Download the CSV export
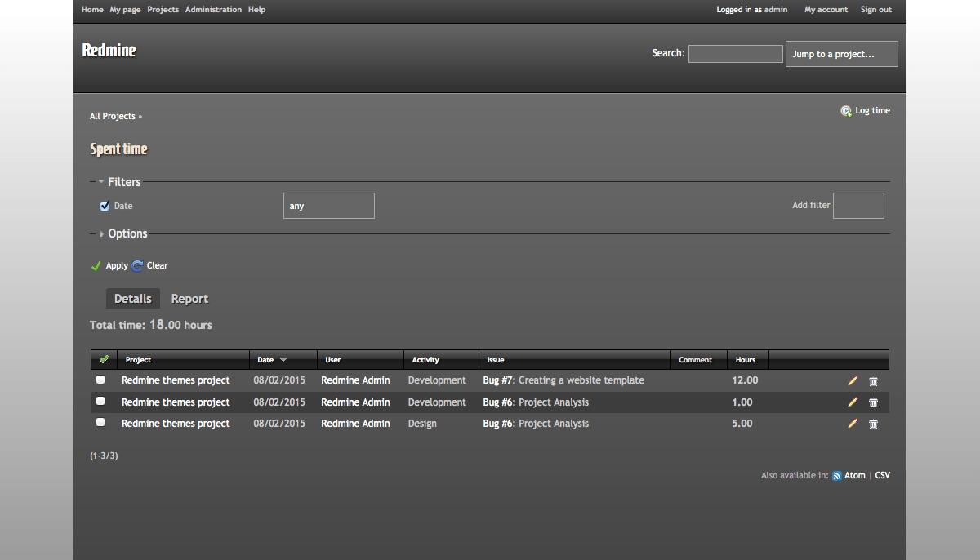This screenshot has width=980, height=560. pyautogui.click(x=883, y=476)
